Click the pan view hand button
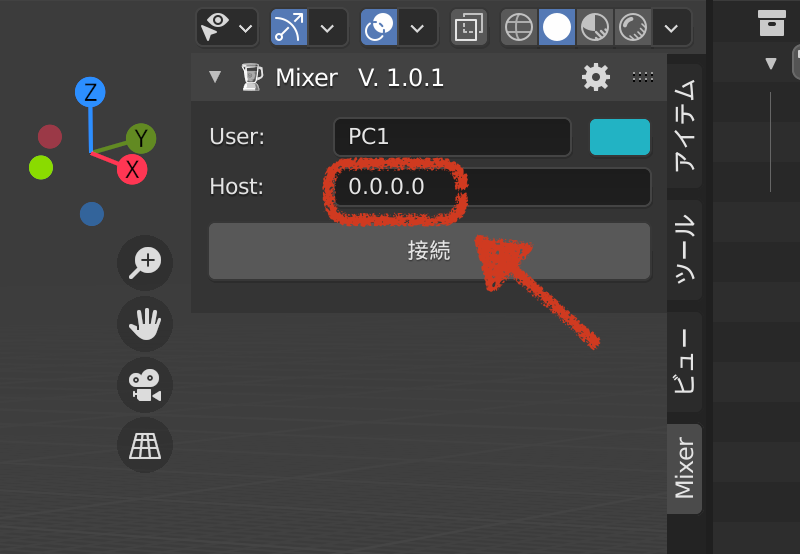Image resolution: width=800 pixels, height=554 pixels. [145, 324]
